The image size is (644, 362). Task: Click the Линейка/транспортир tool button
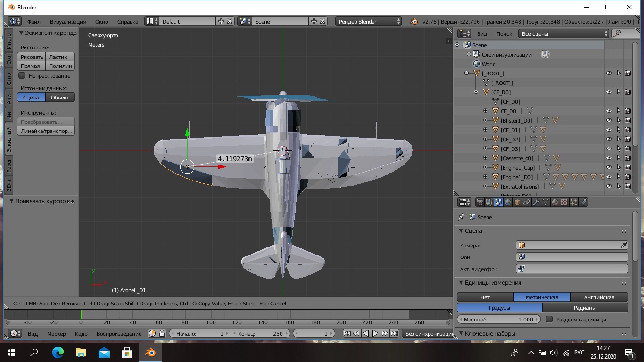[x=46, y=132]
